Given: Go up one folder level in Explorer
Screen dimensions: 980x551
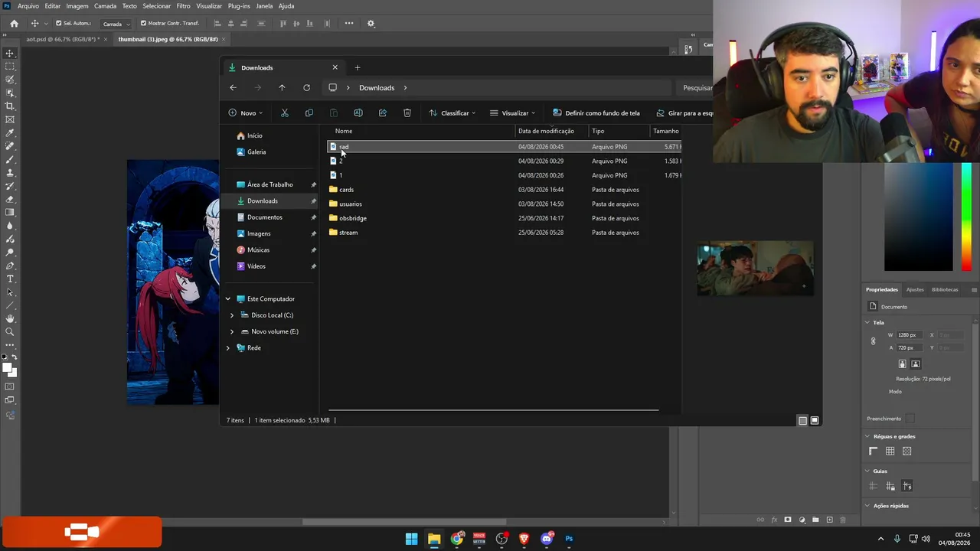Looking at the screenshot, I should (x=282, y=87).
